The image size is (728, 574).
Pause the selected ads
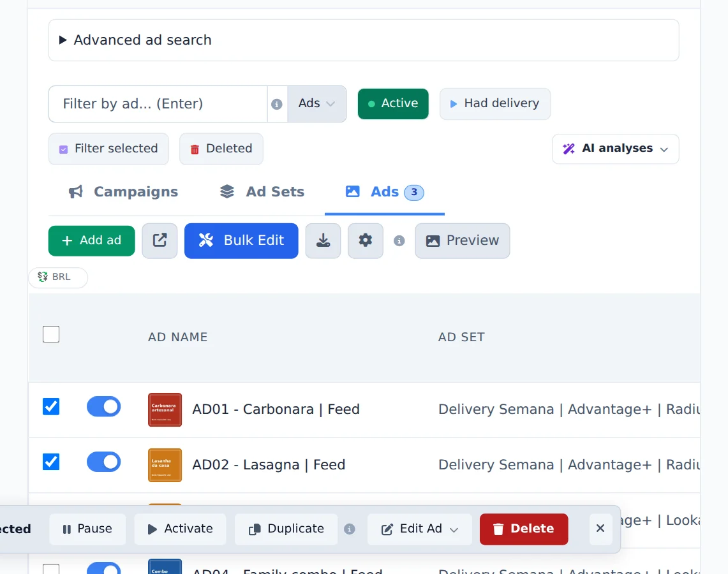point(87,529)
